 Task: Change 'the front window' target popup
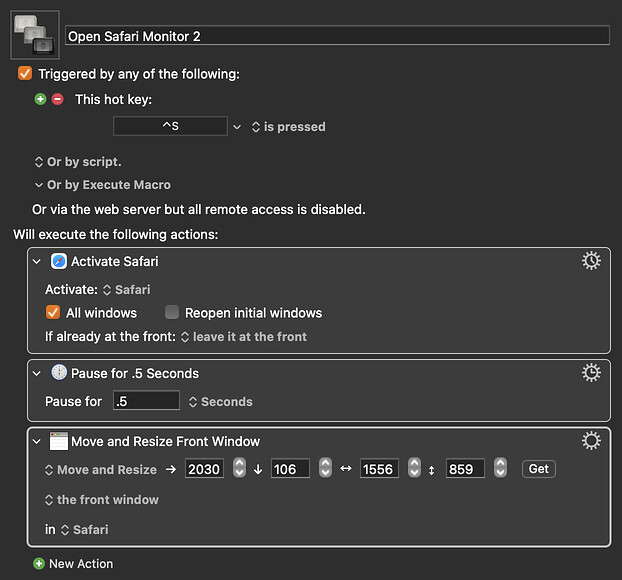point(102,500)
